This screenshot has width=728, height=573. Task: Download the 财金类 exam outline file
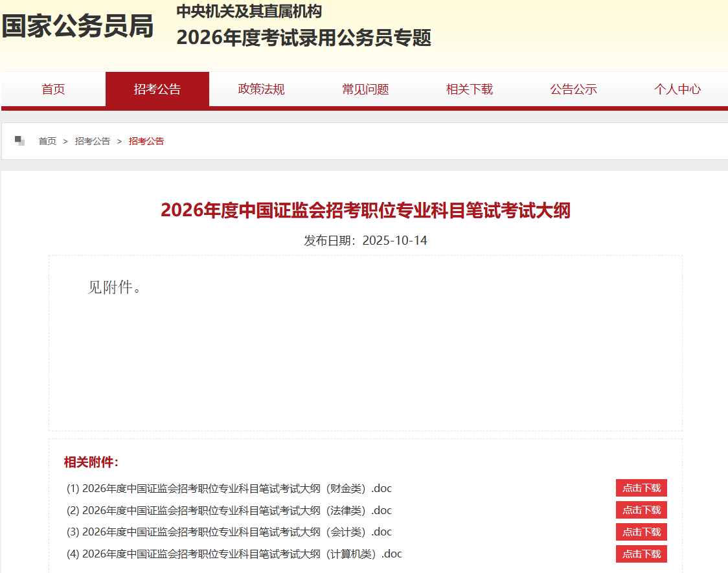(x=641, y=488)
